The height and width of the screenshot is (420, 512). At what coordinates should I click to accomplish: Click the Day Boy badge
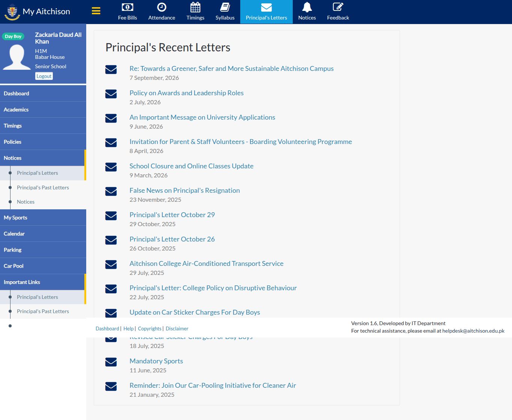(x=13, y=36)
